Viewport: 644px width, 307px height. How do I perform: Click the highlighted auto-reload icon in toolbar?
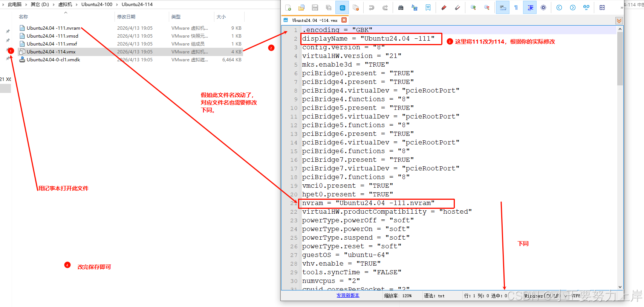point(342,8)
